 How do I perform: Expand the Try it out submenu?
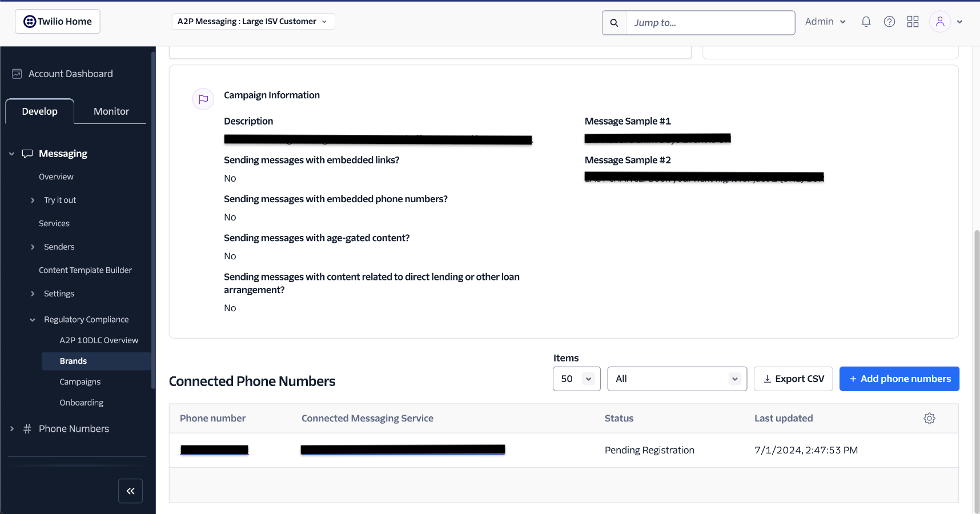(33, 200)
